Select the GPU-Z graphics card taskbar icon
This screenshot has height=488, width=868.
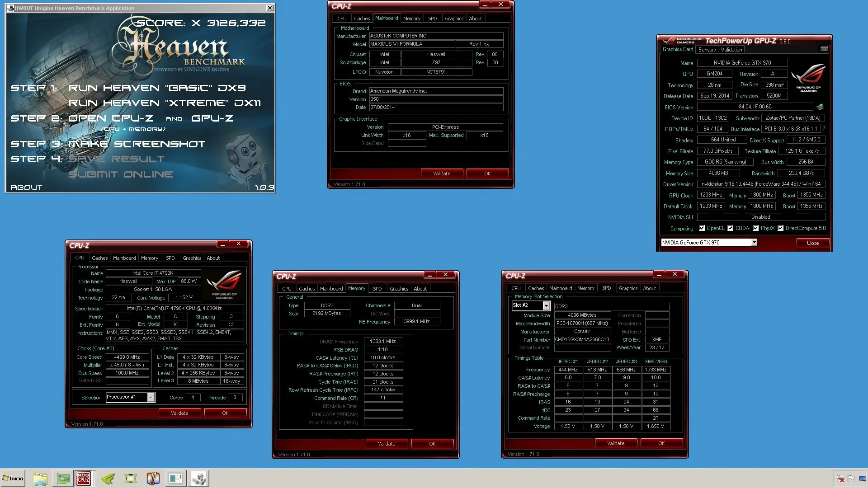pyautogui.click(x=63, y=478)
